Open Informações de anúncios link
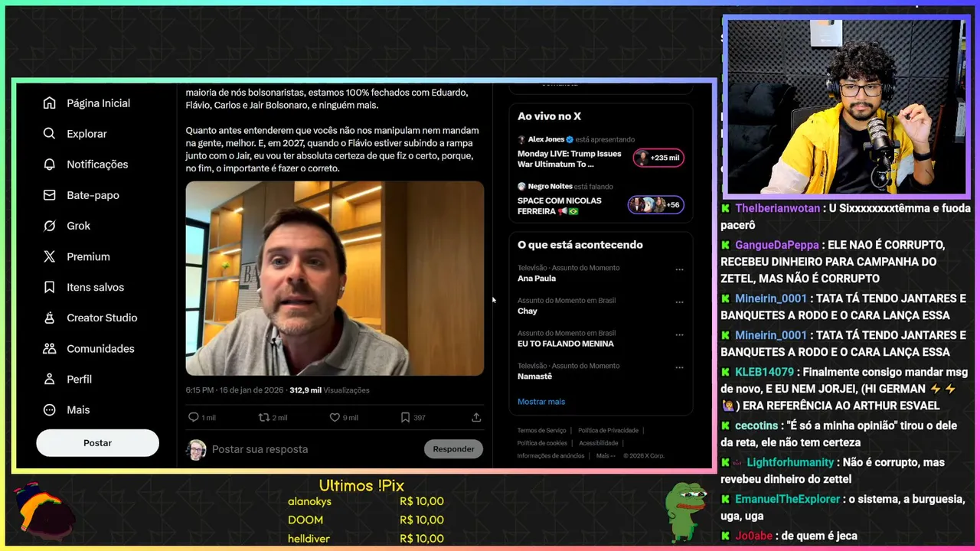The image size is (980, 551). pos(550,455)
